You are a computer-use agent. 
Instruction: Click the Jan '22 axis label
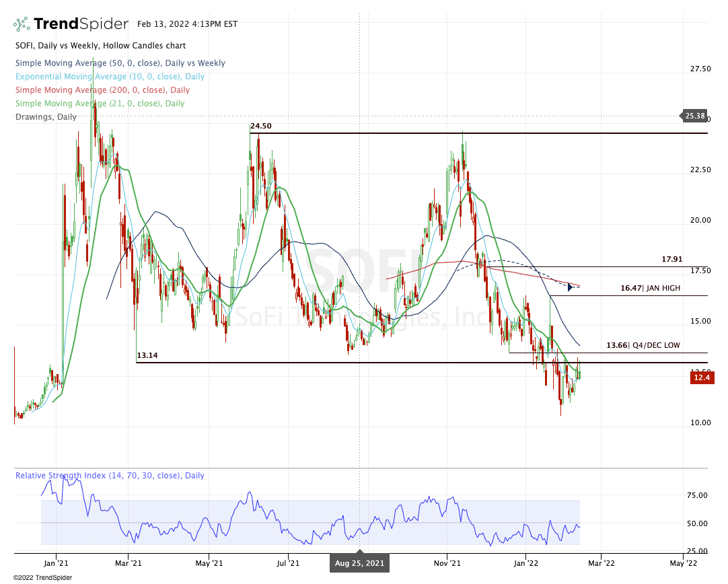point(525,563)
